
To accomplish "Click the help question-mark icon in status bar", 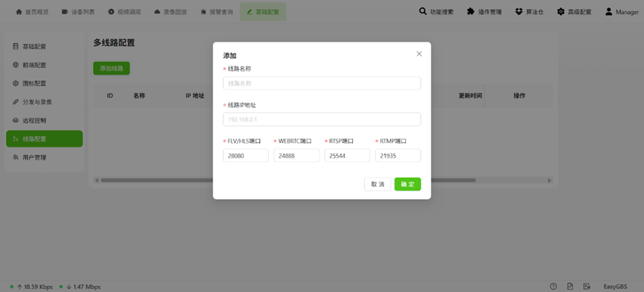I will point(553,286).
